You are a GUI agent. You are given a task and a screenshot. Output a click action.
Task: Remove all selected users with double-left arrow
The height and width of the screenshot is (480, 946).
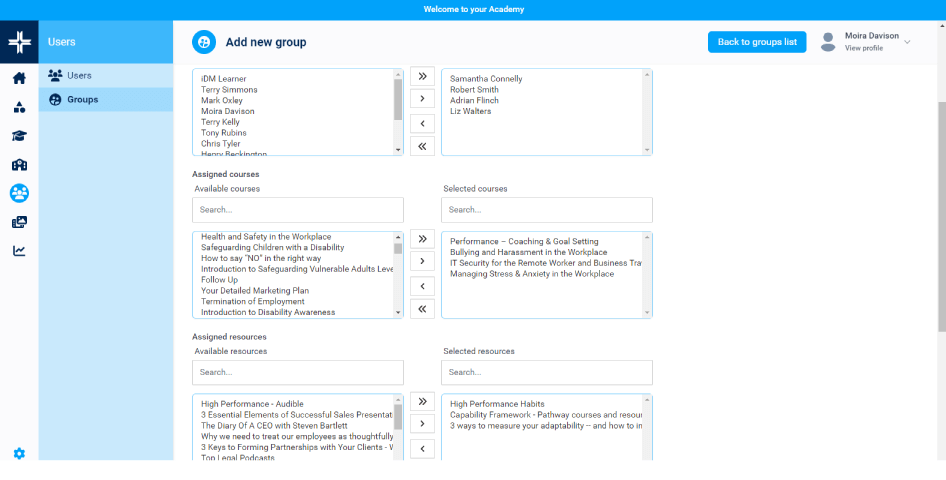[422, 146]
